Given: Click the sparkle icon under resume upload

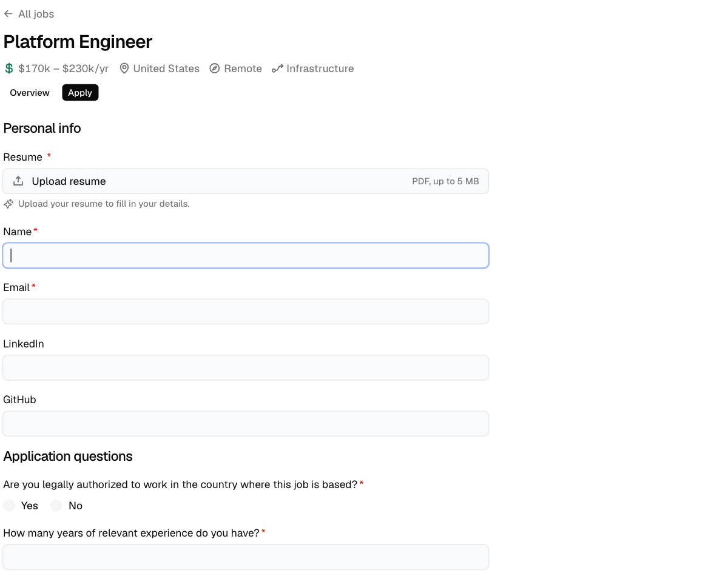Looking at the screenshot, I should 8,204.
